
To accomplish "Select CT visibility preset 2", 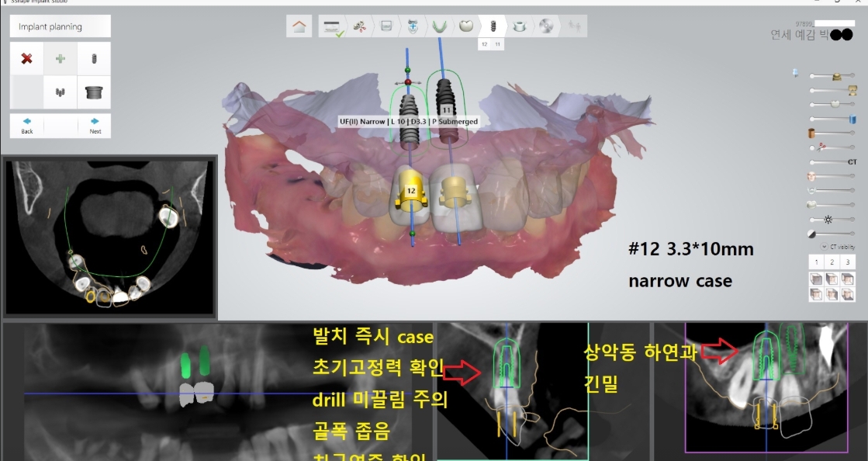I will pyautogui.click(x=832, y=262).
